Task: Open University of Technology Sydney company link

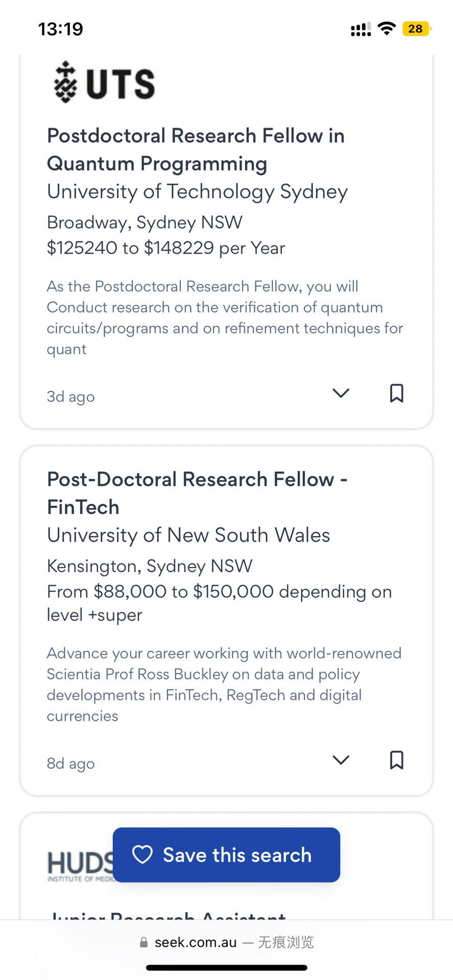Action: click(x=197, y=191)
